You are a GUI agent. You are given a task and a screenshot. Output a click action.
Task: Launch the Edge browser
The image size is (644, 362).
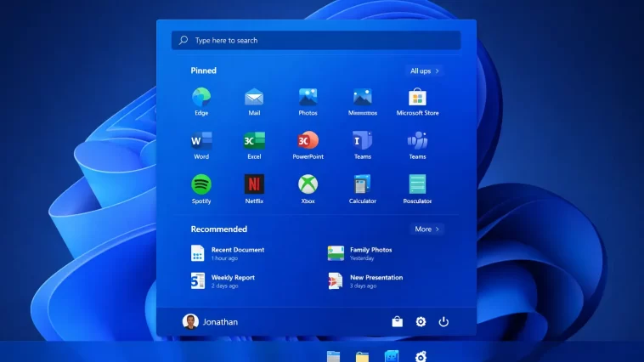click(x=201, y=102)
